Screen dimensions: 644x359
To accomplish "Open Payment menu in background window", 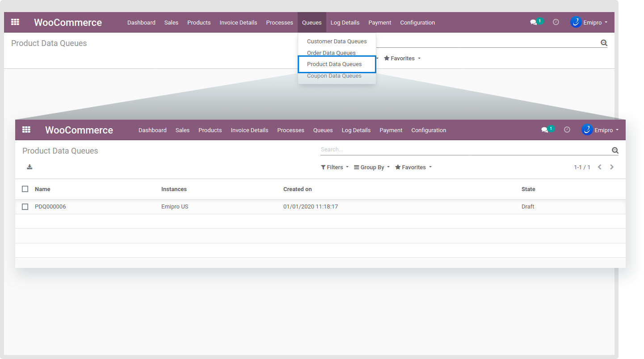I will point(380,23).
